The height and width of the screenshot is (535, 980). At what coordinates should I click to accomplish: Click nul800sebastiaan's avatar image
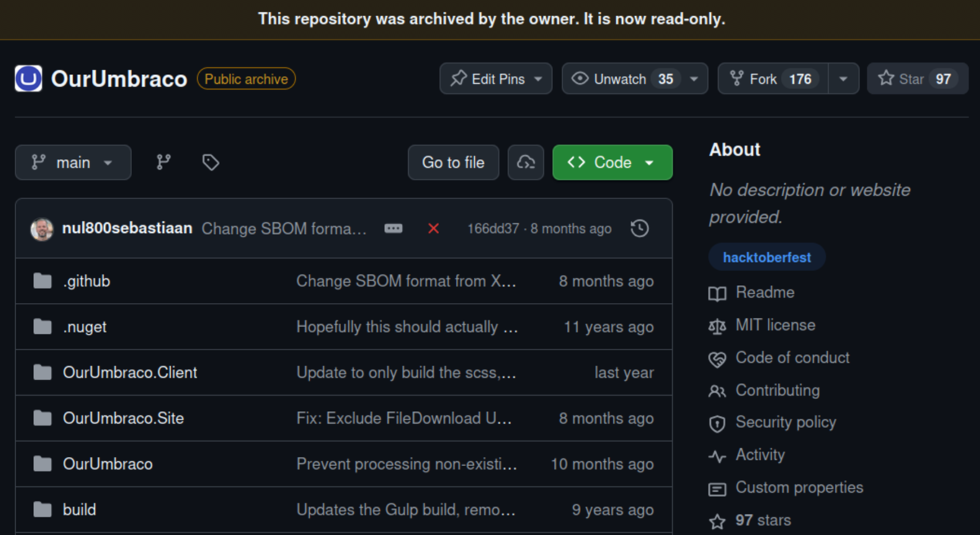tap(42, 229)
